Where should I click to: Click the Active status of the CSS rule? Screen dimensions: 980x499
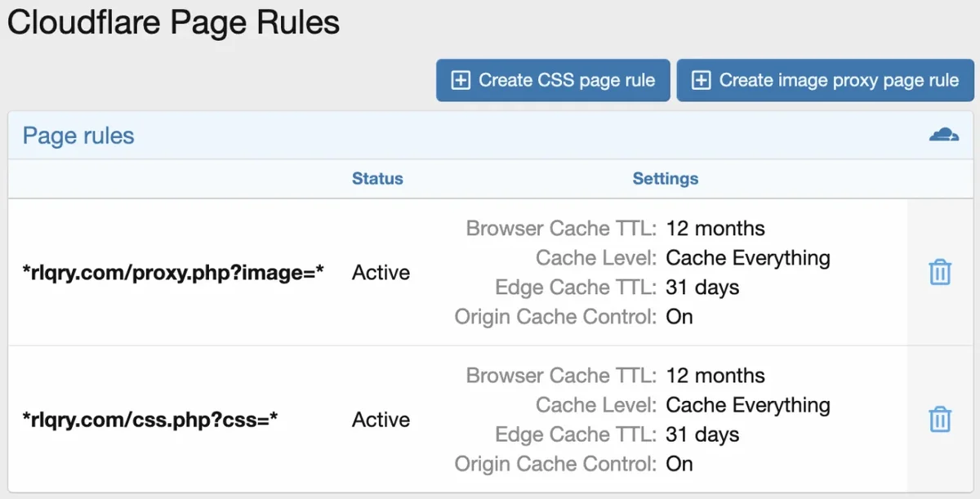[381, 419]
